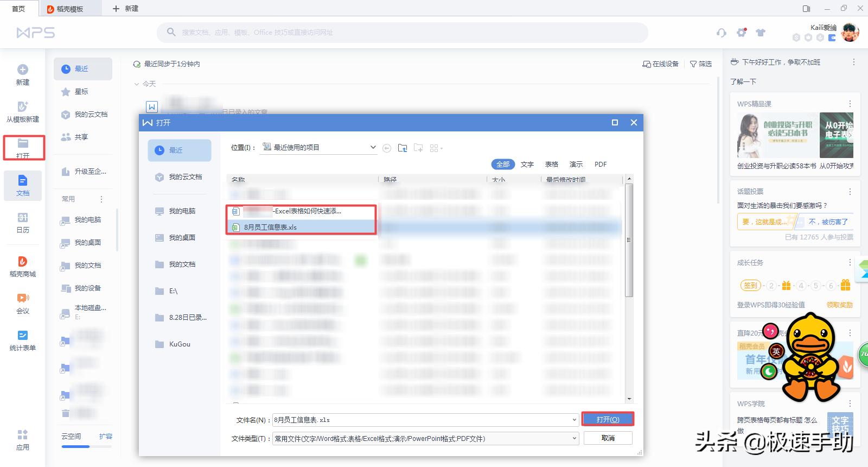Open the 应用 apps grid icon

[x=23, y=434]
